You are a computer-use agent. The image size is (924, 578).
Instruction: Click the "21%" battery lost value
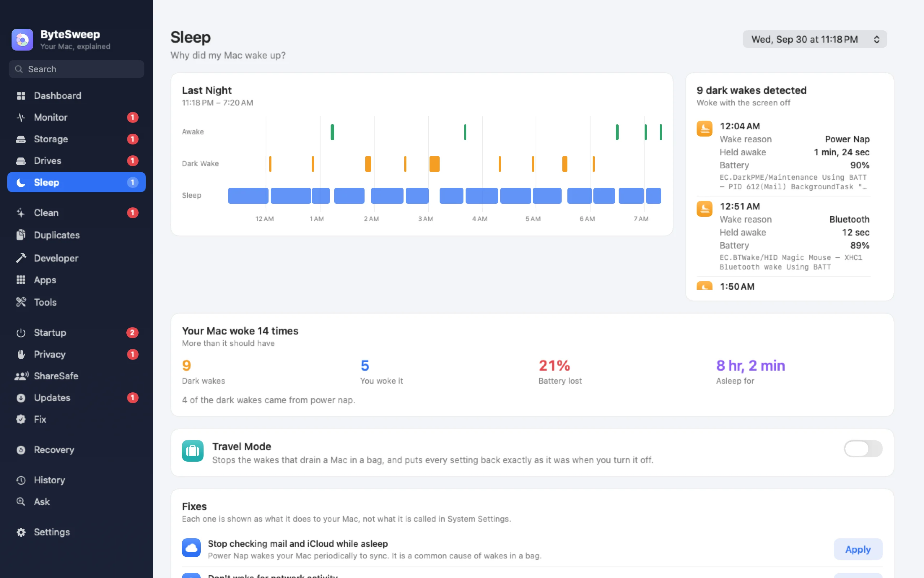554,366
